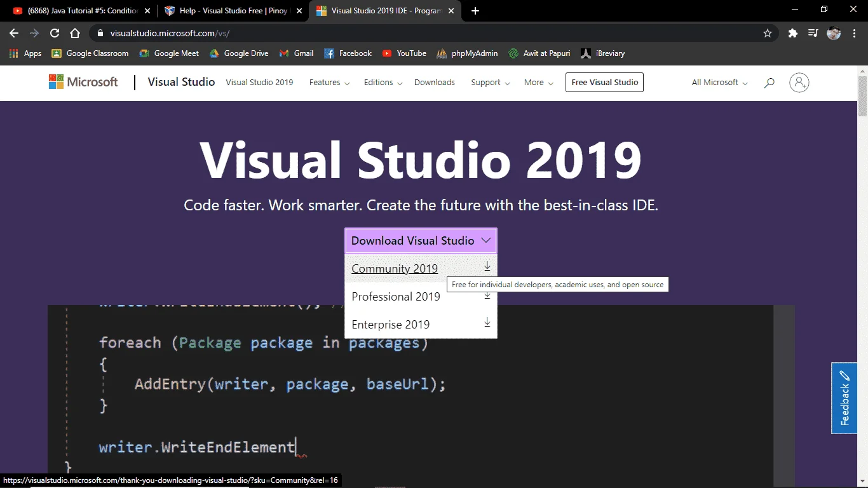Go to the Downloads page link
The image size is (868, 488).
435,83
